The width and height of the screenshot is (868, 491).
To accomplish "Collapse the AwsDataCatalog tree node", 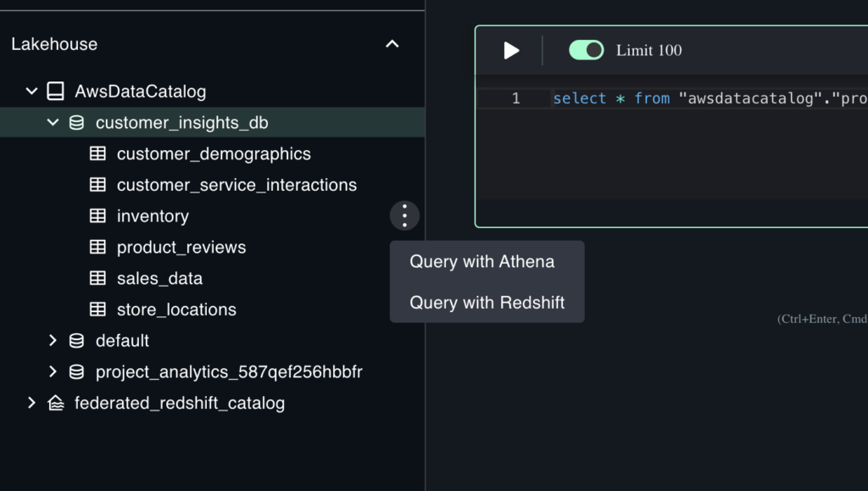I will point(31,92).
